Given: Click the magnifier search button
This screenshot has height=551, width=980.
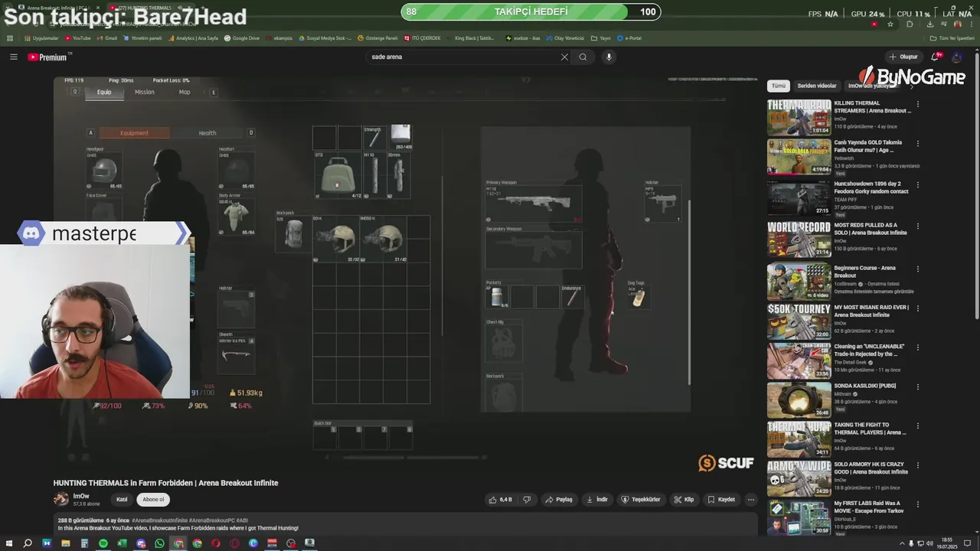Looking at the screenshot, I should [583, 57].
